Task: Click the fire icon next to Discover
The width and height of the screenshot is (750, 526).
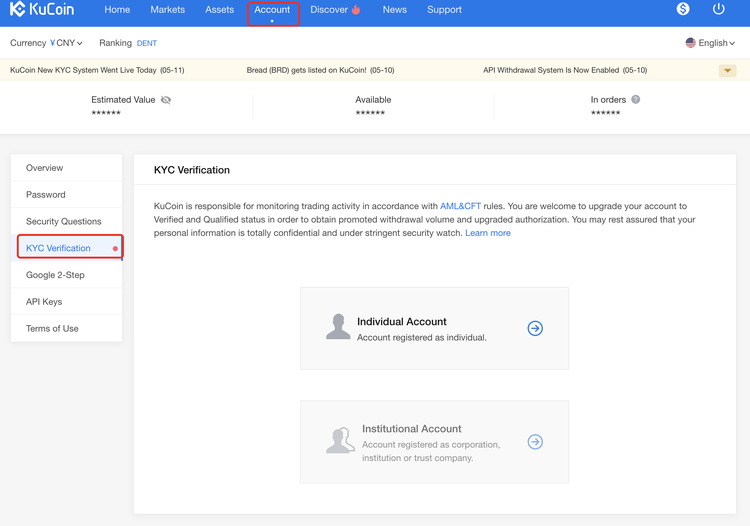Action: tap(356, 10)
